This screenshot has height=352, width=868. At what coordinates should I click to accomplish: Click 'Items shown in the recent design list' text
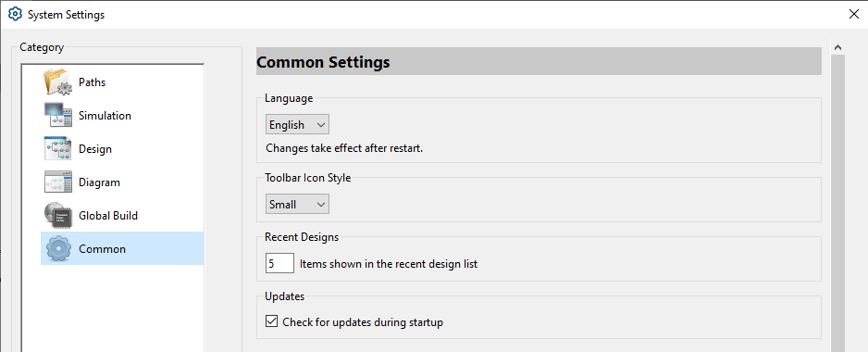[389, 264]
